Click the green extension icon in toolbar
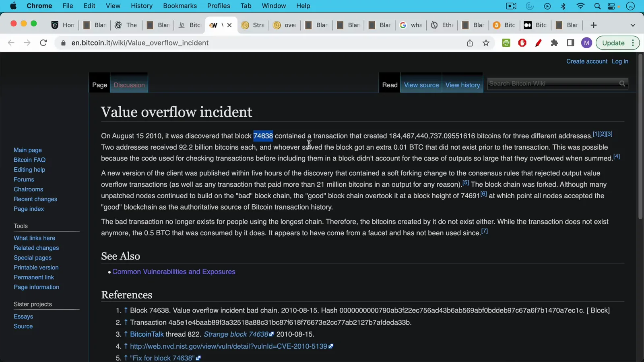 pyautogui.click(x=506, y=43)
